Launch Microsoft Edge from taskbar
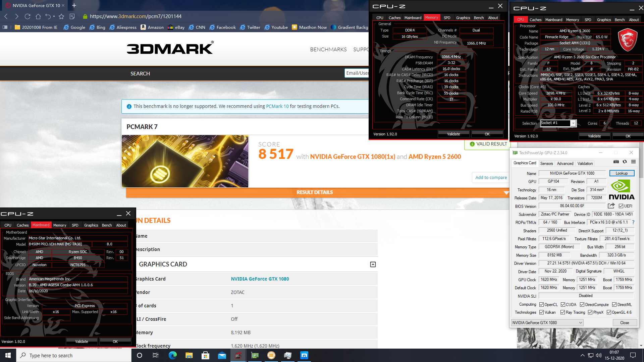 (172, 355)
